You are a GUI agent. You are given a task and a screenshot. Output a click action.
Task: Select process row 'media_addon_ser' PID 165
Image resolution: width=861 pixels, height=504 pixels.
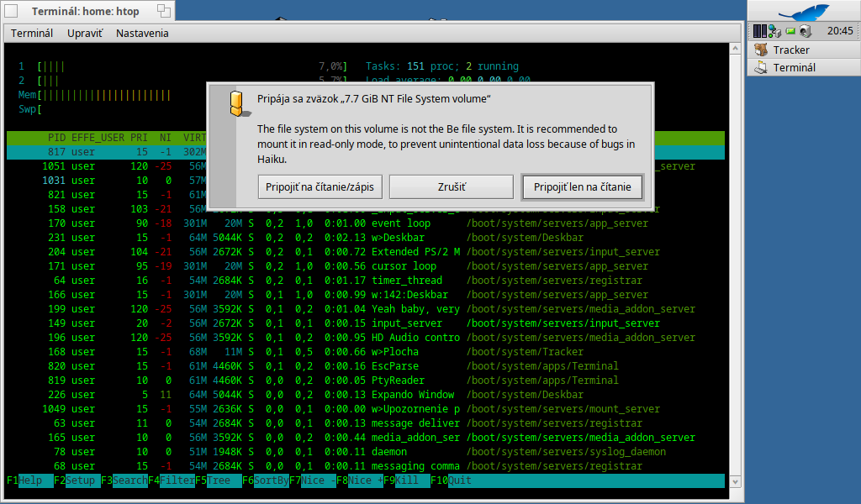pyautogui.click(x=366, y=437)
